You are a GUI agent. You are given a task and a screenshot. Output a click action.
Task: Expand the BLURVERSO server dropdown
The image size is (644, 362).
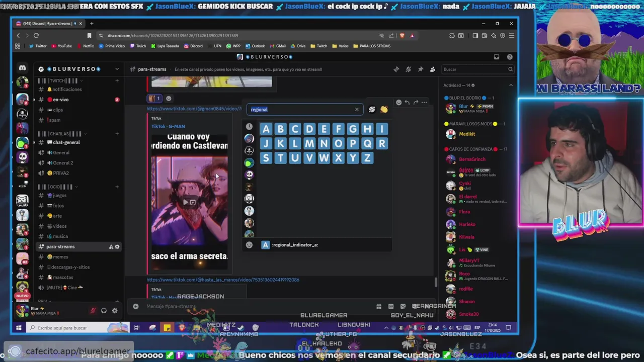point(117,69)
